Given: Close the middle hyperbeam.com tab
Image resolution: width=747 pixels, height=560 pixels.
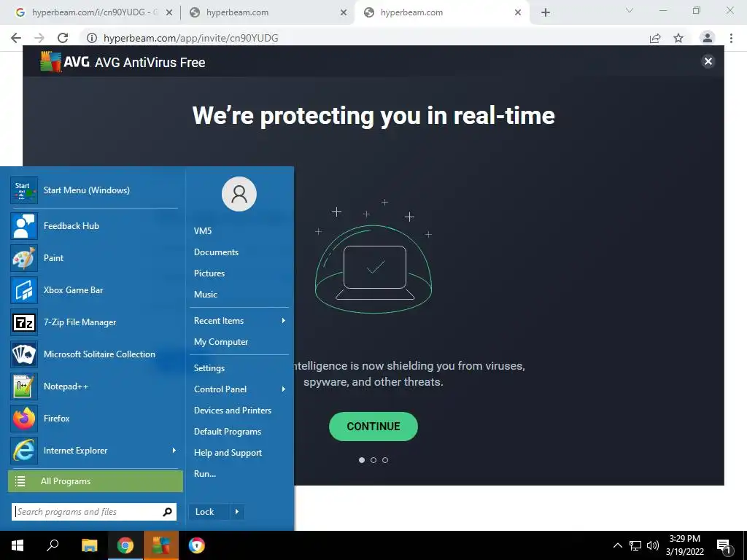Looking at the screenshot, I should (344, 12).
